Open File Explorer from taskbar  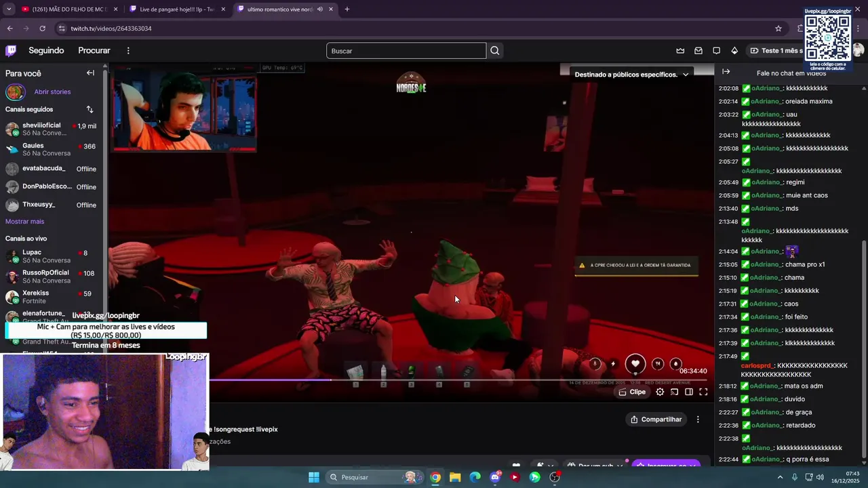point(455,477)
